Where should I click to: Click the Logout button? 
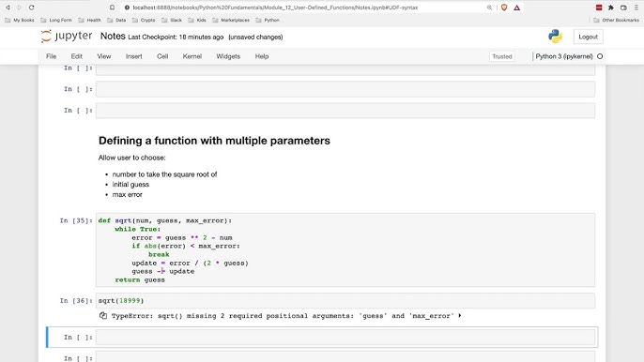pyautogui.click(x=588, y=37)
